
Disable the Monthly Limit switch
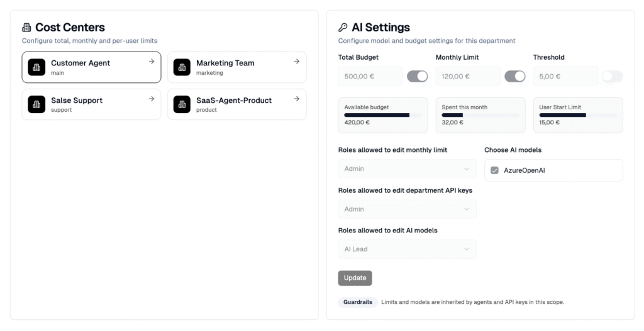click(x=514, y=77)
